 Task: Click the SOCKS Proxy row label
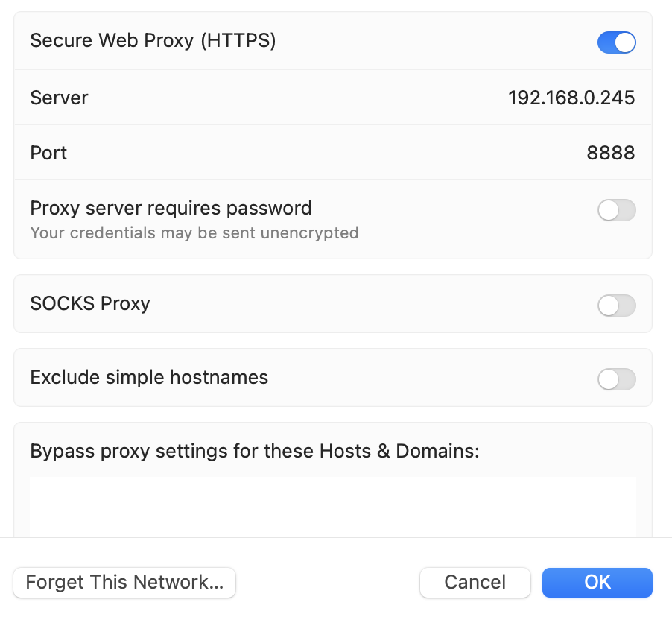[89, 304]
